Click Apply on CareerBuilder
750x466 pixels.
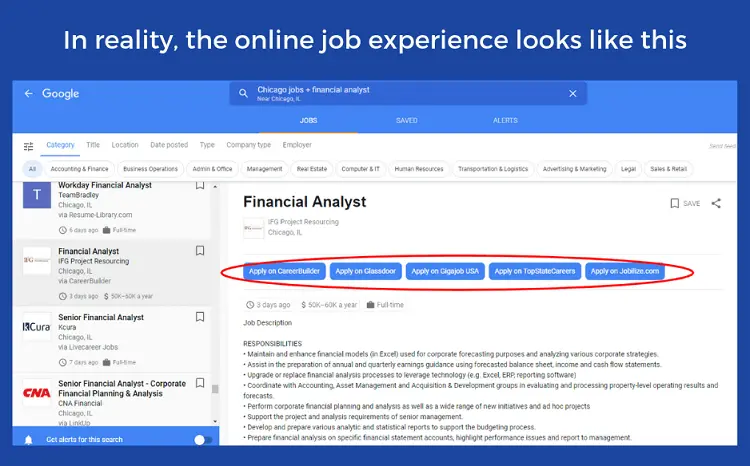(284, 271)
